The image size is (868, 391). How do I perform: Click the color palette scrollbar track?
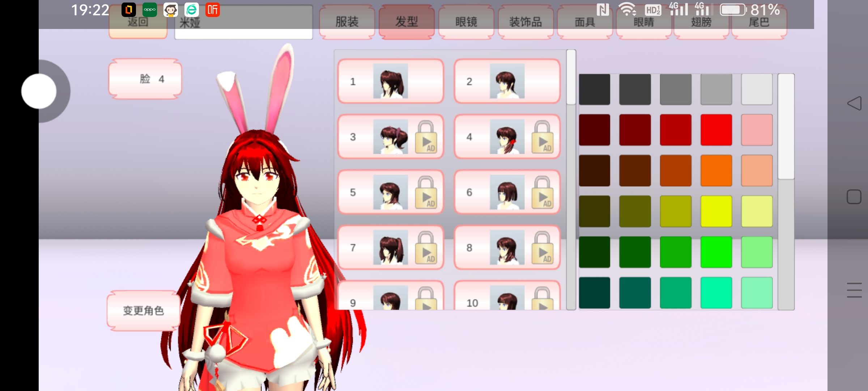coord(786,246)
